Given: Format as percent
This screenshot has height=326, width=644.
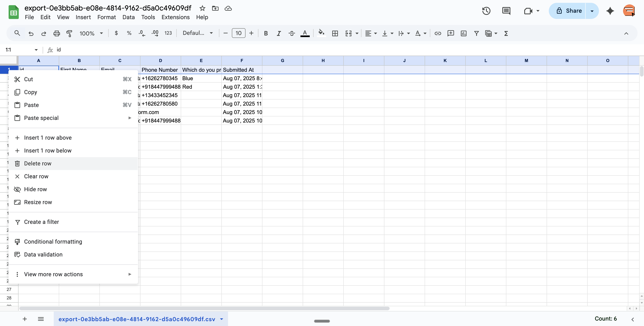Looking at the screenshot, I should pos(129,33).
